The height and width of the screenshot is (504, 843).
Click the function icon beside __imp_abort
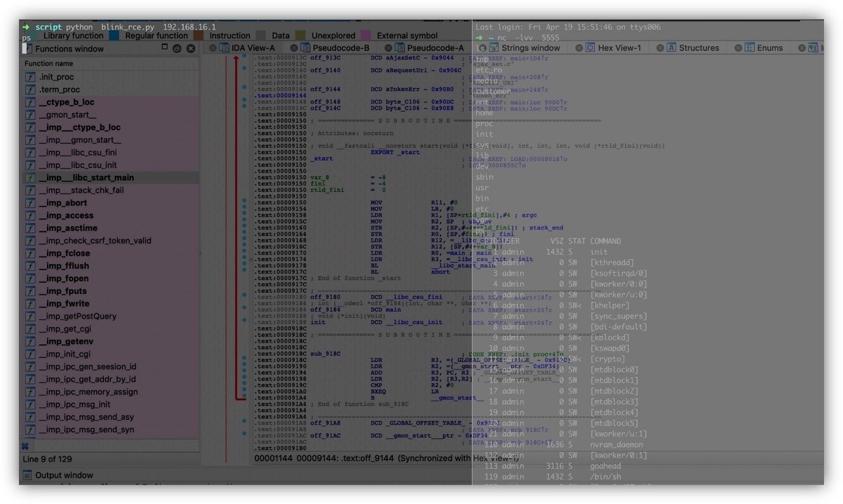(x=30, y=203)
